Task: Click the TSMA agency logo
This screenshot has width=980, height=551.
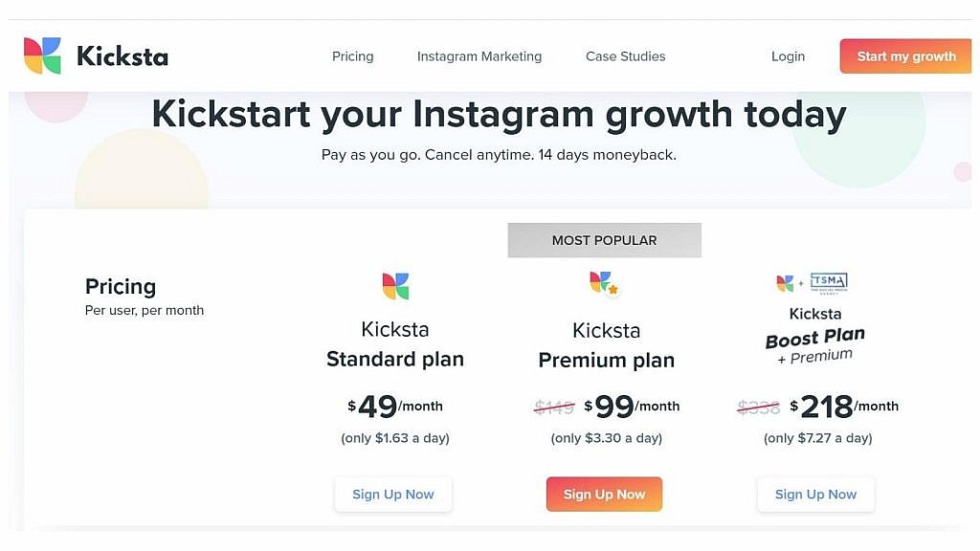Action: click(x=829, y=282)
